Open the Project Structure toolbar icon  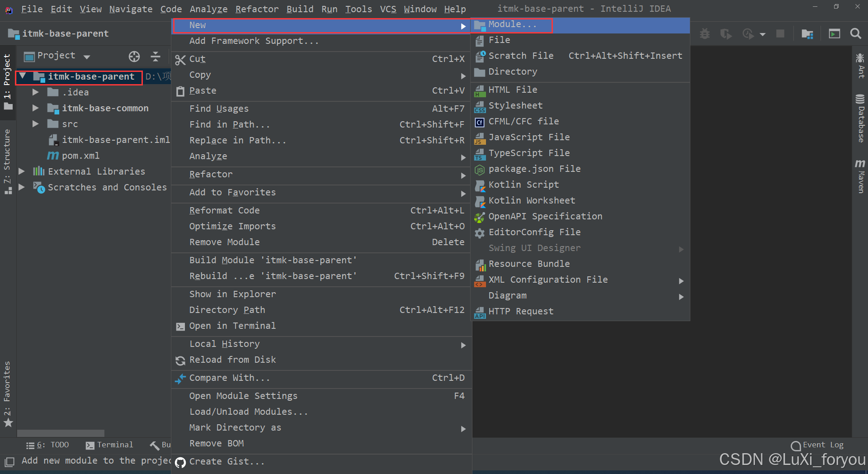[x=807, y=34]
